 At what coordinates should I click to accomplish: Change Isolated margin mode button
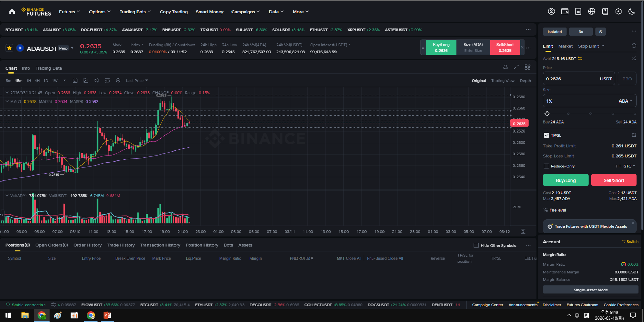[555, 32]
